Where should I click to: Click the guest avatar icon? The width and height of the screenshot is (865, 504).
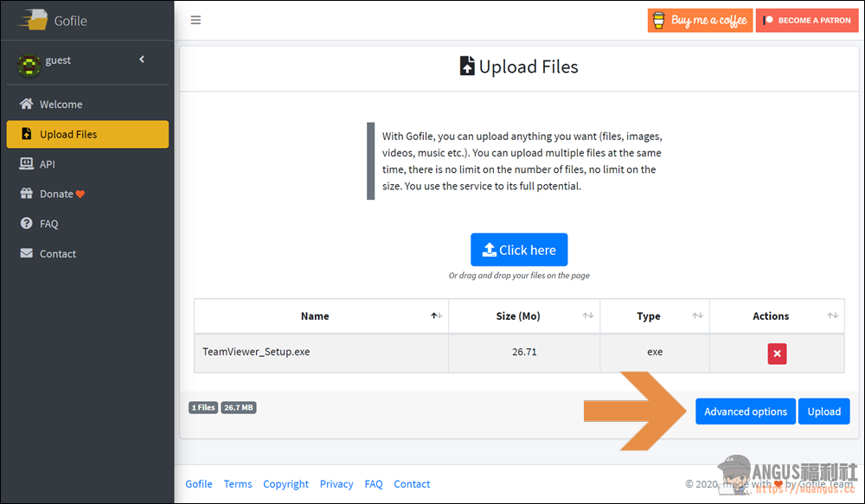pyautogui.click(x=29, y=65)
